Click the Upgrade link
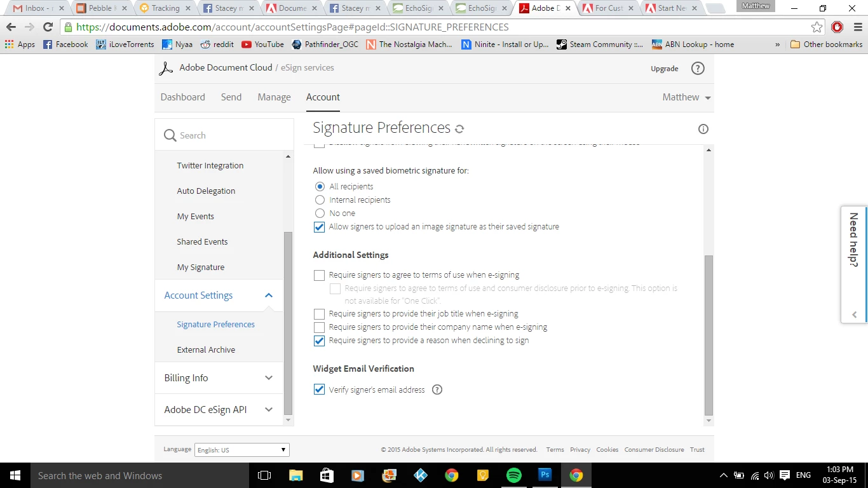Viewport: 868px width, 488px height. [665, 69]
